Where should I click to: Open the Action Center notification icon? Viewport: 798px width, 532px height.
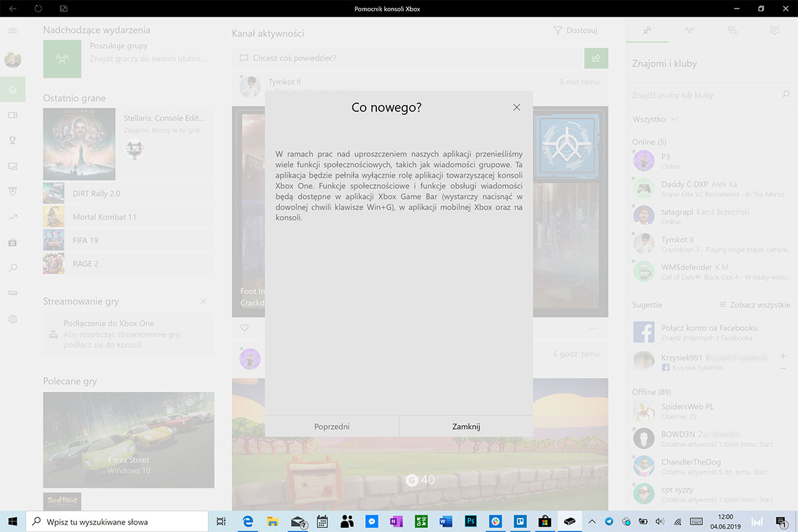(x=781, y=522)
